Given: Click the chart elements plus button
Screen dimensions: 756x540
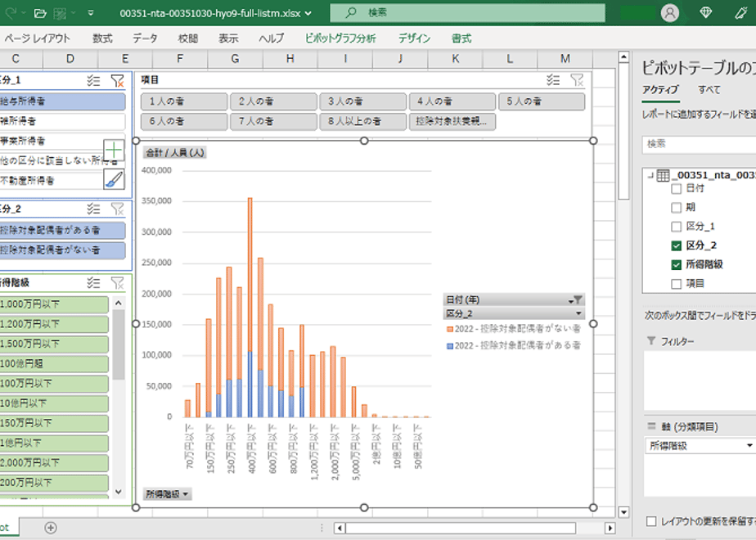Looking at the screenshot, I should [x=114, y=150].
